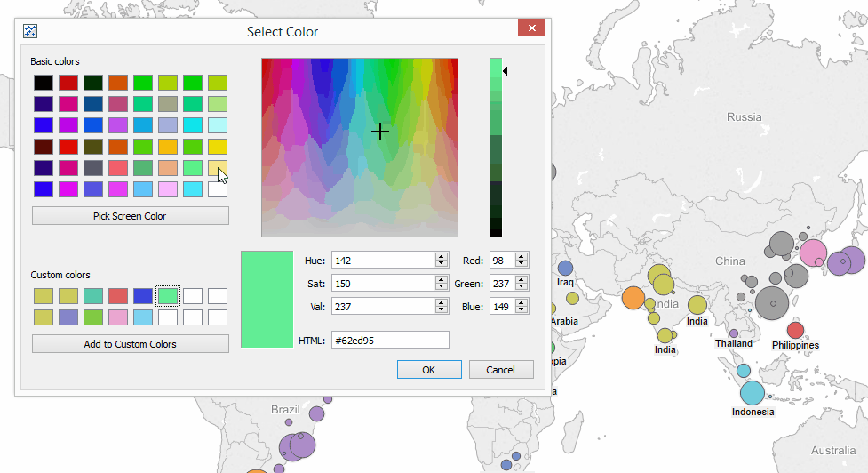The image size is (868, 473).
Task: Increase Sat with the up arrow
Action: pos(442,280)
